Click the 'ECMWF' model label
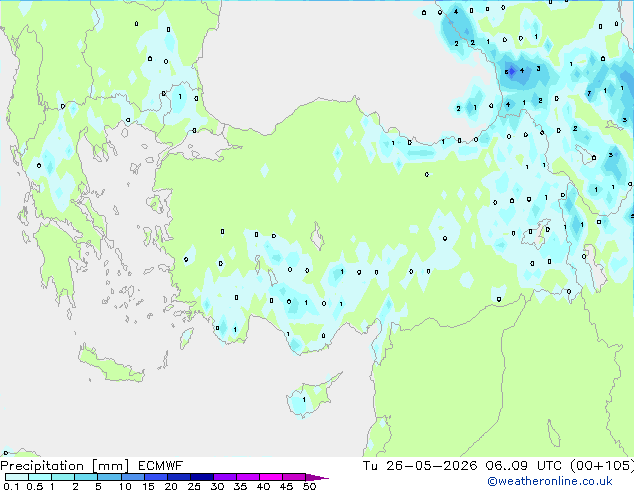 pos(161,466)
